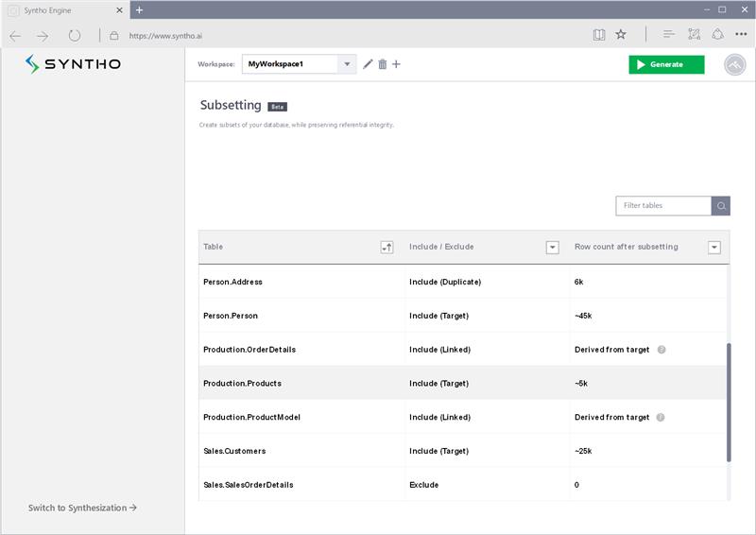756x535 pixels.
Task: Click info icon in Production.OrderDetails row
Action: (x=661, y=350)
